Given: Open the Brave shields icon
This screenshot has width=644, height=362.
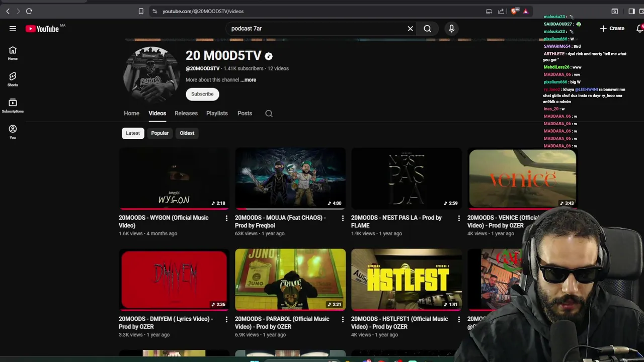Looking at the screenshot, I should coord(514,11).
